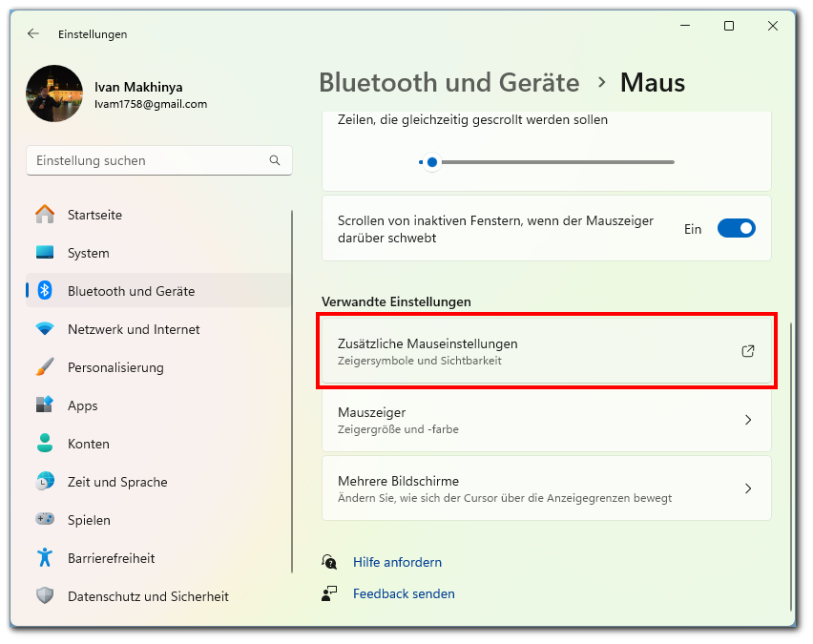Open the Apps icon in sidebar

45,405
